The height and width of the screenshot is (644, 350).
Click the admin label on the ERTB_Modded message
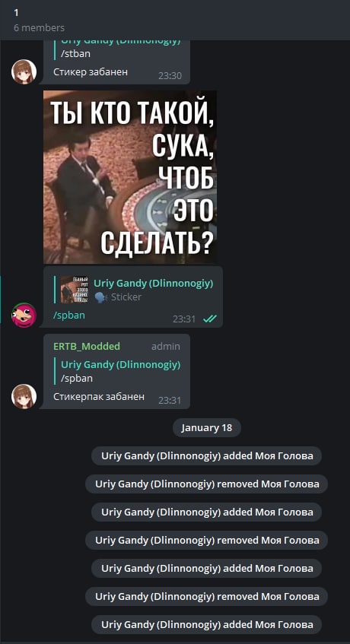pos(166,347)
